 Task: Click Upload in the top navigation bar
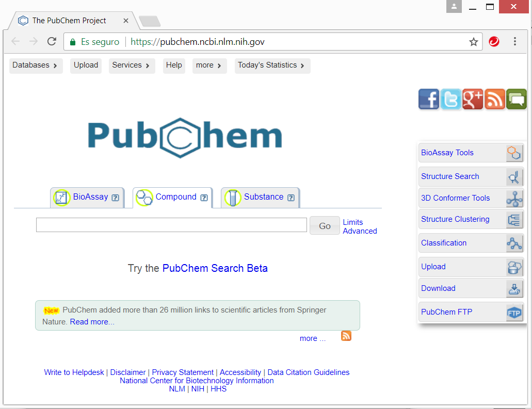pyautogui.click(x=86, y=65)
